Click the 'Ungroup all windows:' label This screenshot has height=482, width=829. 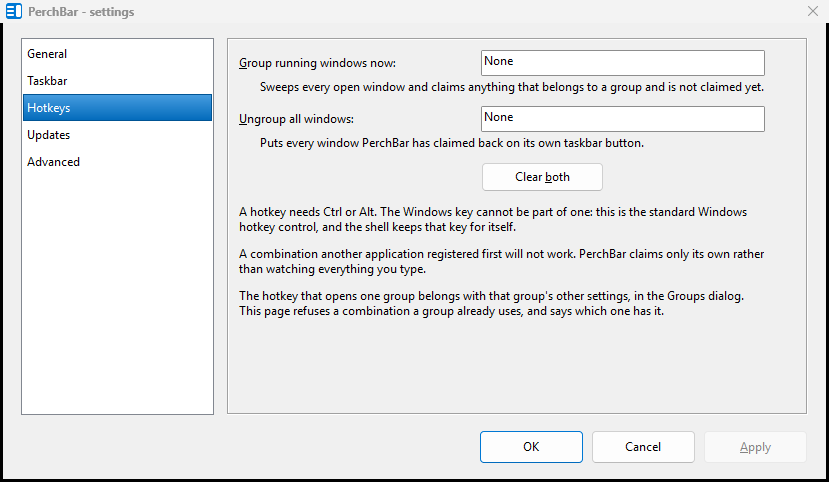point(297,119)
